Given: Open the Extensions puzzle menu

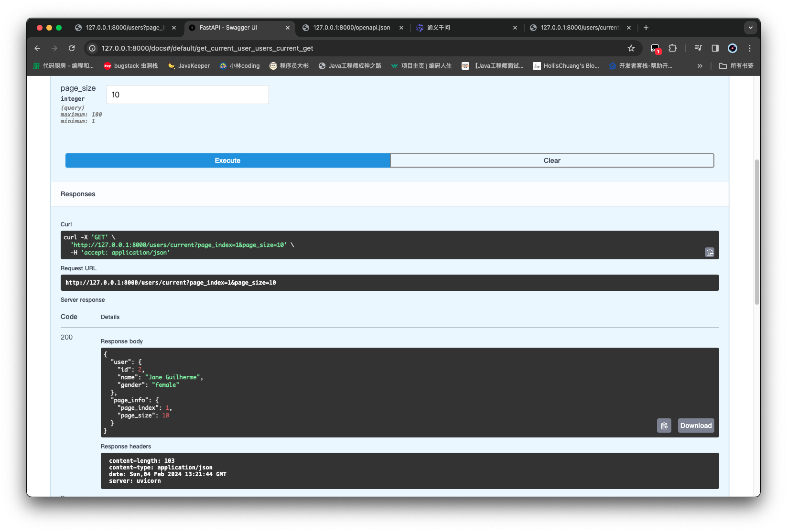Looking at the screenshot, I should coord(673,48).
